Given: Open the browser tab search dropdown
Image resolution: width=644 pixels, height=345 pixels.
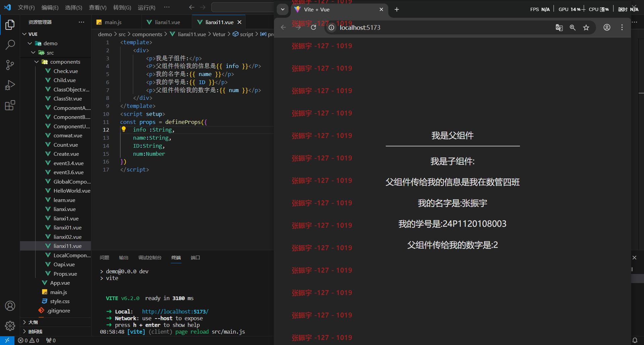Looking at the screenshot, I should [283, 9].
